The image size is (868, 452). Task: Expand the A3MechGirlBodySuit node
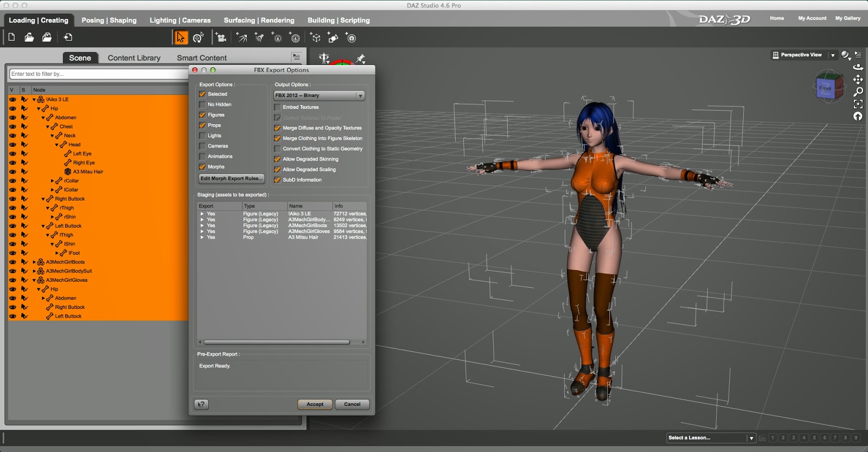pyautogui.click(x=34, y=271)
